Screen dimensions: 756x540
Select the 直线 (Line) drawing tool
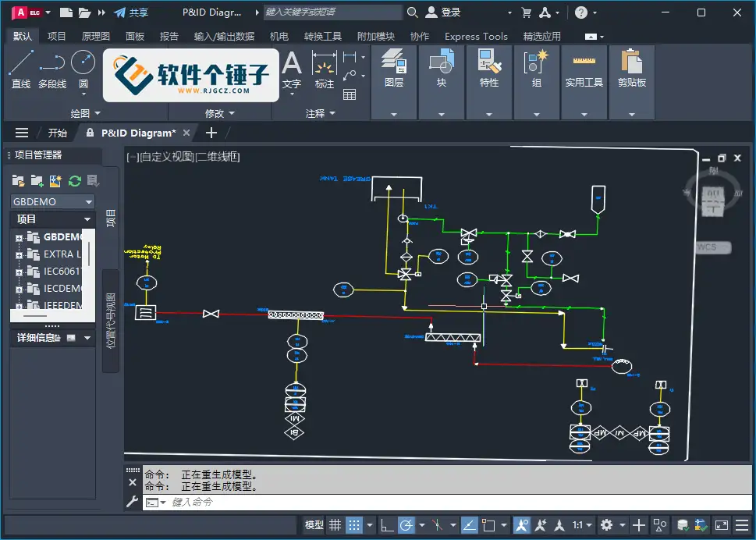click(21, 66)
